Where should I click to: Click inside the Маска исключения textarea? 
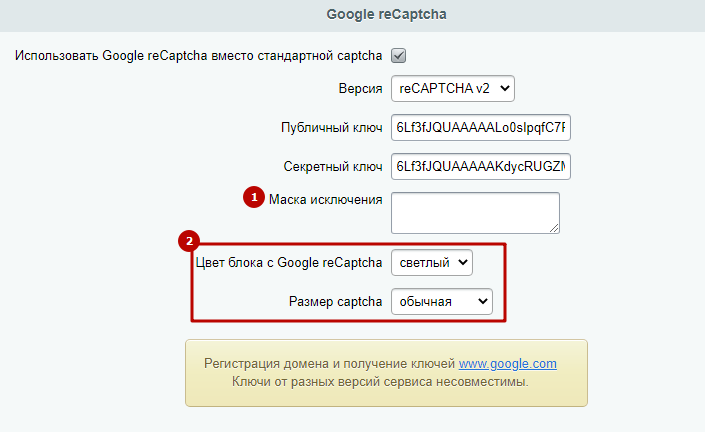475,213
